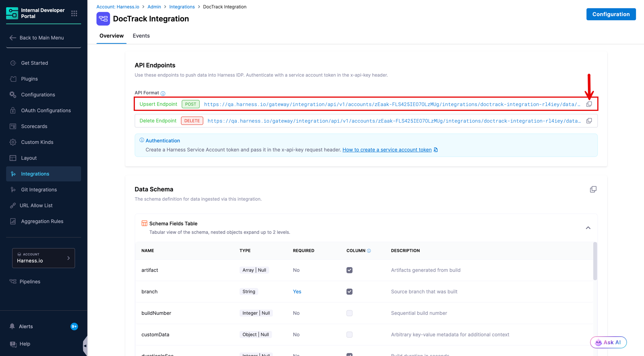Click the Configurations gear icon

pos(13,95)
